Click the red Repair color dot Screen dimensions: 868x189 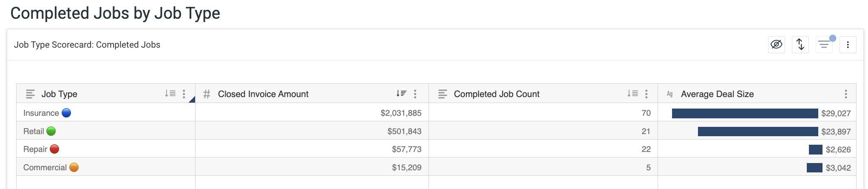coord(54,149)
